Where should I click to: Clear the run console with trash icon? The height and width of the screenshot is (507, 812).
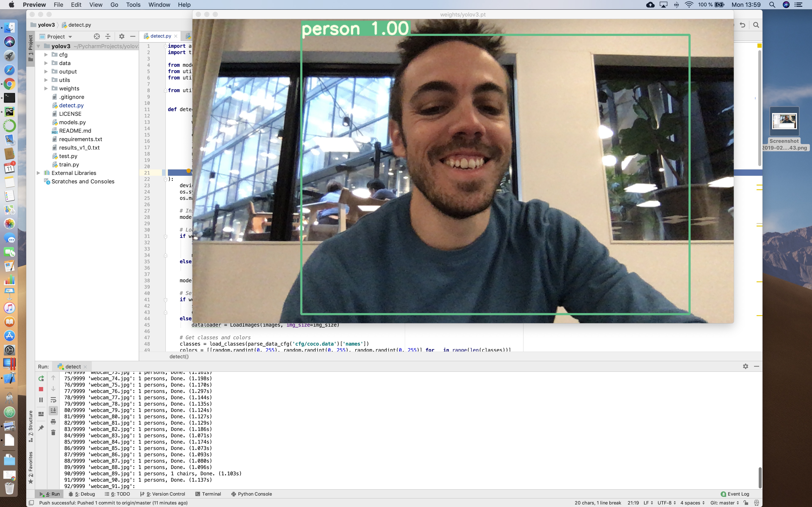(53, 432)
